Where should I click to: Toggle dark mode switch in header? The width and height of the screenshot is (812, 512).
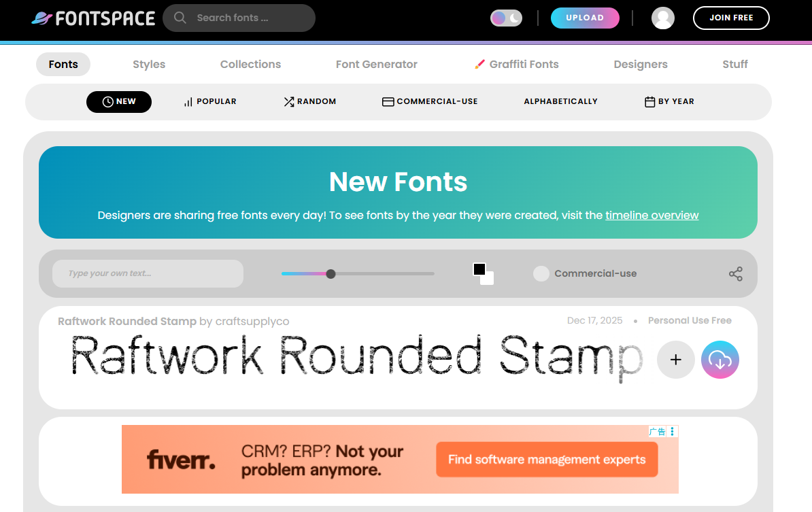pos(507,18)
